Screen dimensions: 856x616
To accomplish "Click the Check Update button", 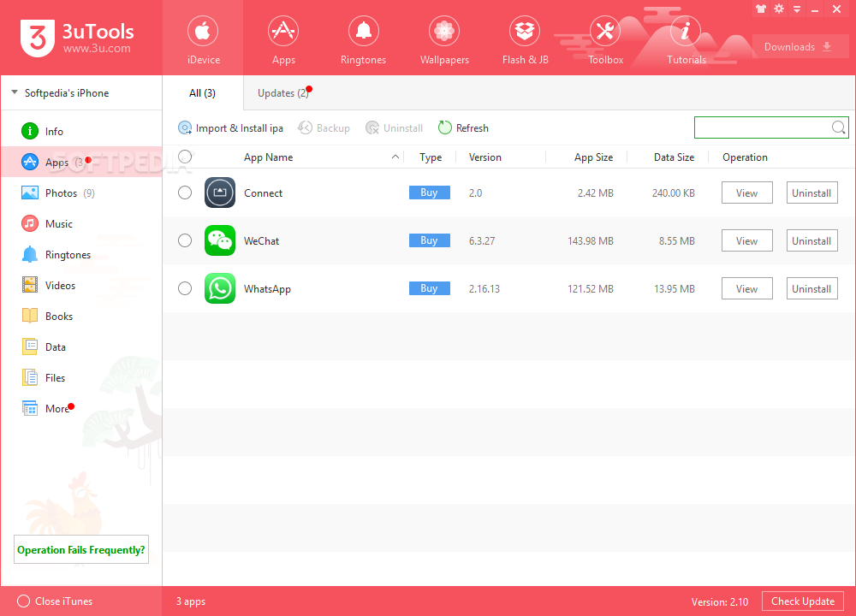I will 803,601.
